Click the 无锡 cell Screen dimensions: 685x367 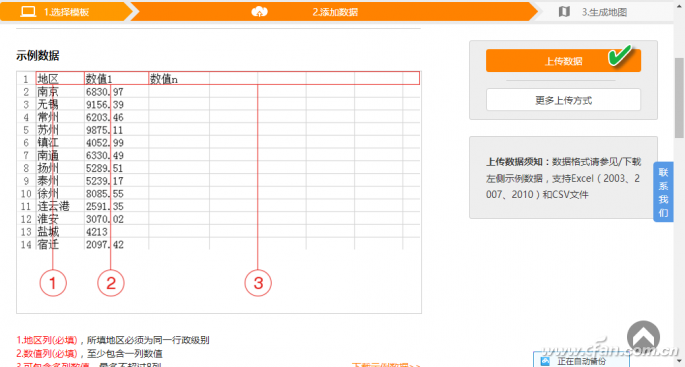[x=60, y=104]
